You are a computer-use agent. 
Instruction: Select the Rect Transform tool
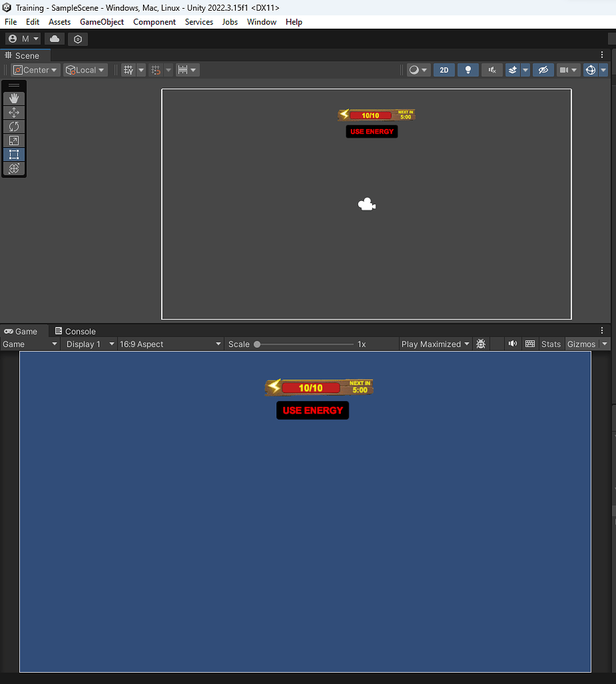pos(13,154)
